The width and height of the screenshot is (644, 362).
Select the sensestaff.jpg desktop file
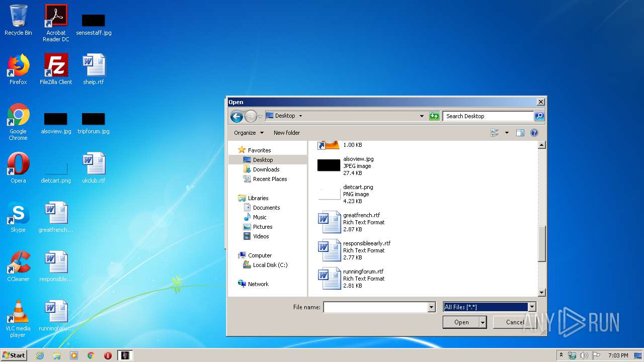coord(94,25)
